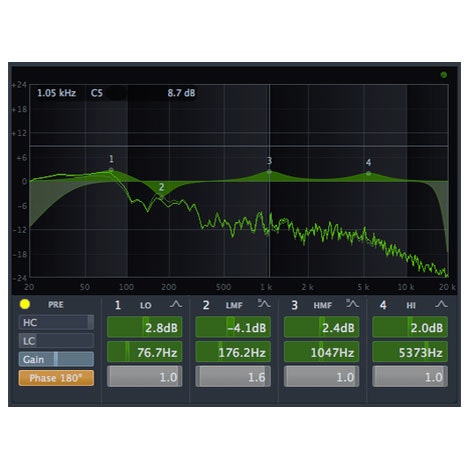Adjust the HC high-cut slider
469x469 pixels.
(x=56, y=322)
